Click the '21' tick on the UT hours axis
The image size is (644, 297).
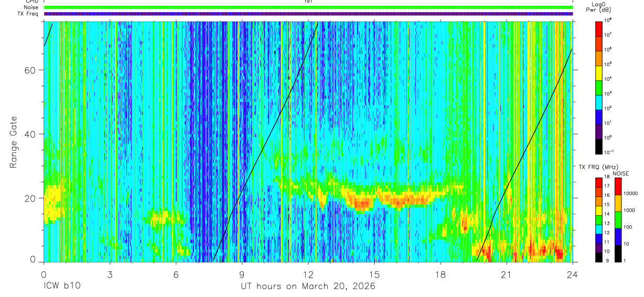(x=507, y=274)
